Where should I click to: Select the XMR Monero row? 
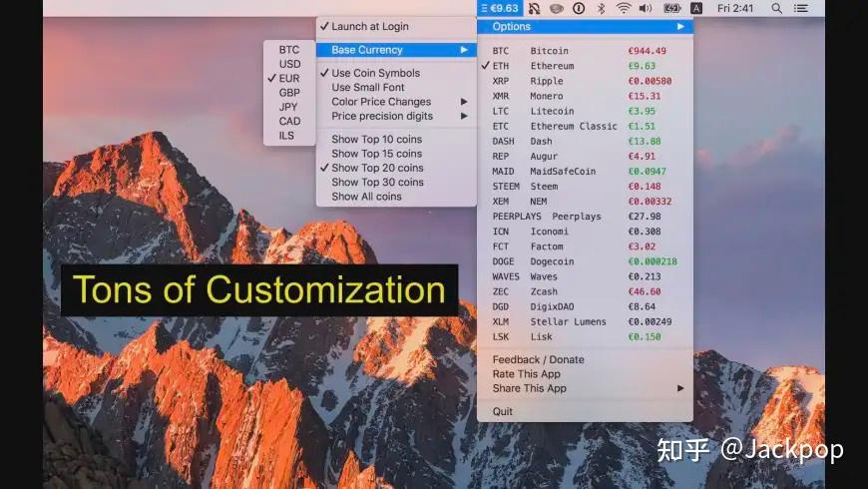[x=585, y=96]
